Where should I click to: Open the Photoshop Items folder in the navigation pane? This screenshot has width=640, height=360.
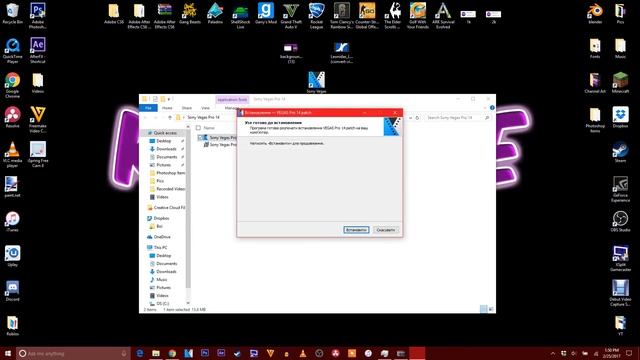[x=171, y=173]
